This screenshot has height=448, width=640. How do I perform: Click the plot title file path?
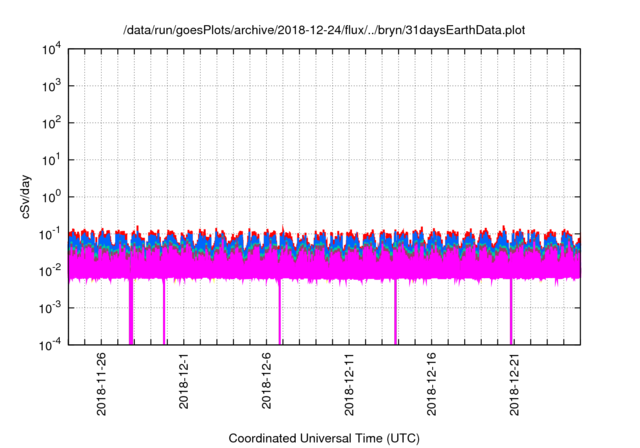[324, 31]
